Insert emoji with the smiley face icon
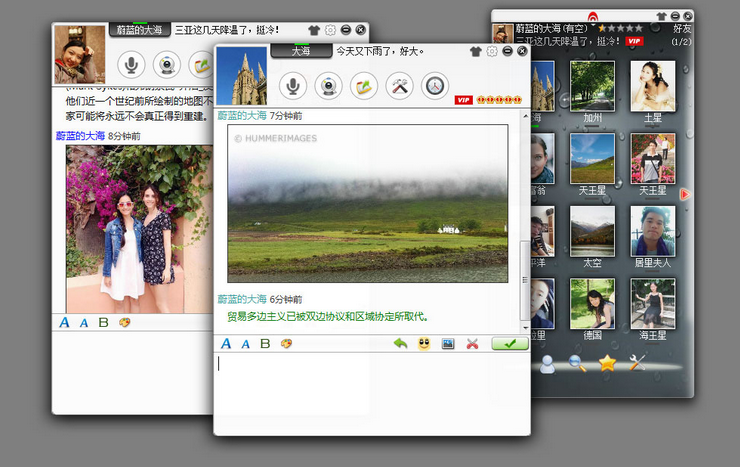Screen dimensions: 740x467 [424, 344]
